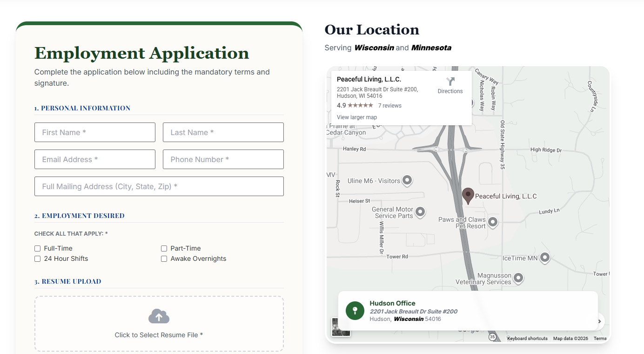Click the Directions arrow icon on map
The image size is (644, 354).
click(450, 82)
